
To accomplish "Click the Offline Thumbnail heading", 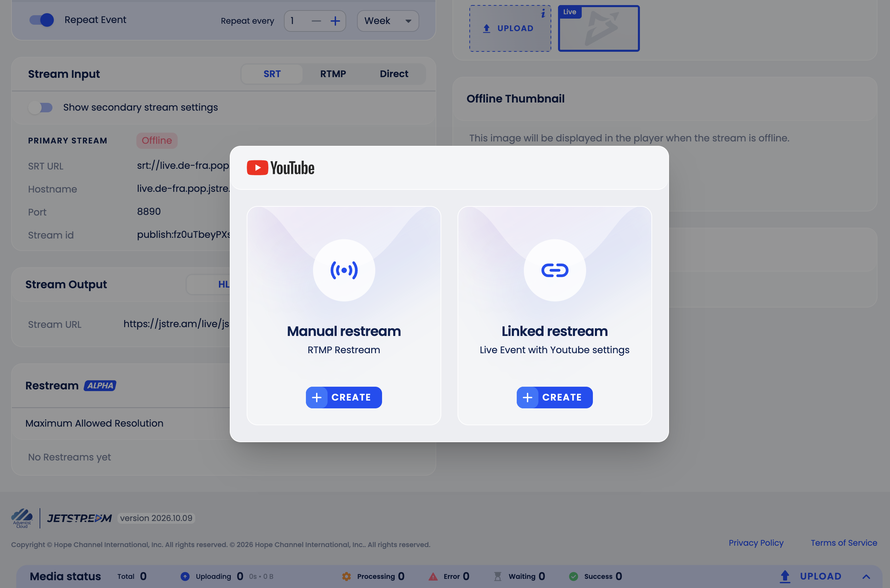I will (x=515, y=99).
